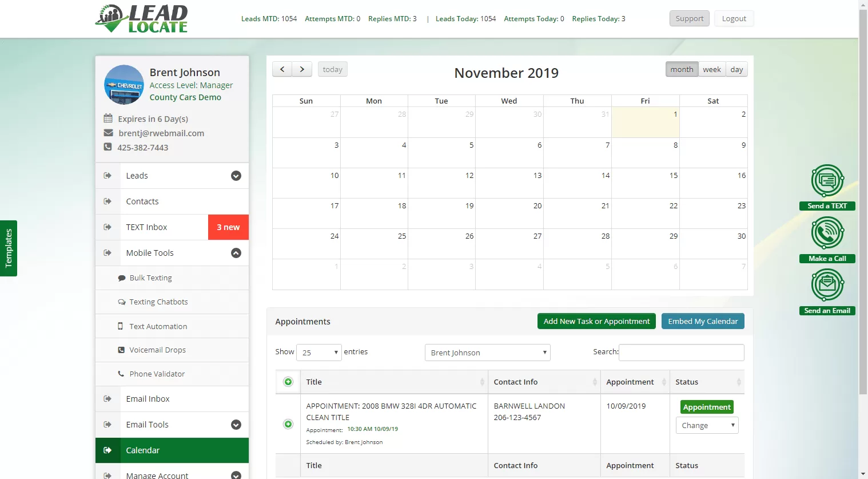This screenshot has height=479, width=868.
Task: Switch calendar to week view
Action: 711,69
